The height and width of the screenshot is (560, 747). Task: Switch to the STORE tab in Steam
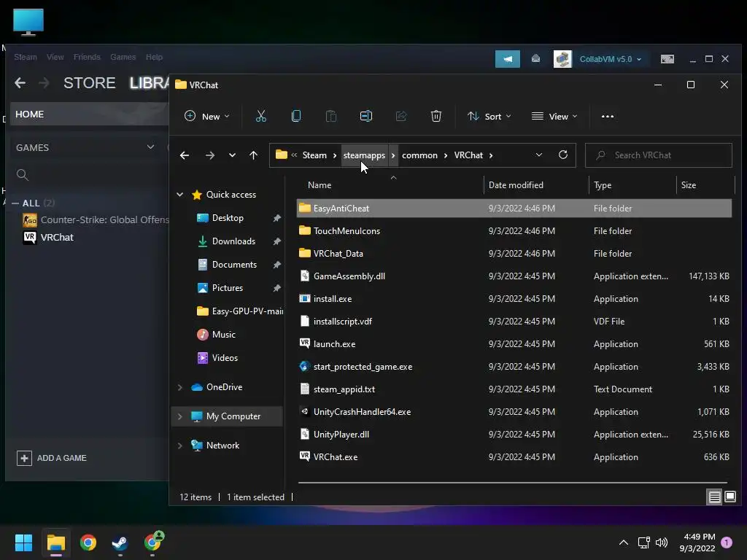point(90,83)
